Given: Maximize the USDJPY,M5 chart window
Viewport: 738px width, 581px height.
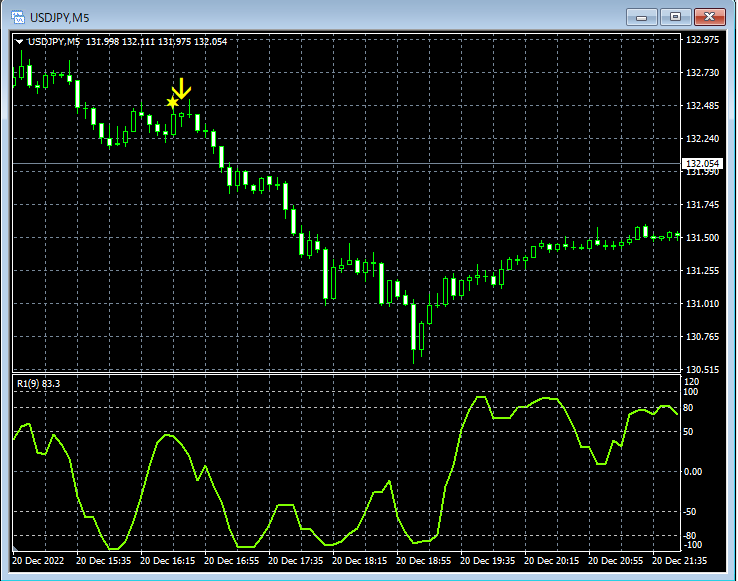Looking at the screenshot, I should click(677, 17).
